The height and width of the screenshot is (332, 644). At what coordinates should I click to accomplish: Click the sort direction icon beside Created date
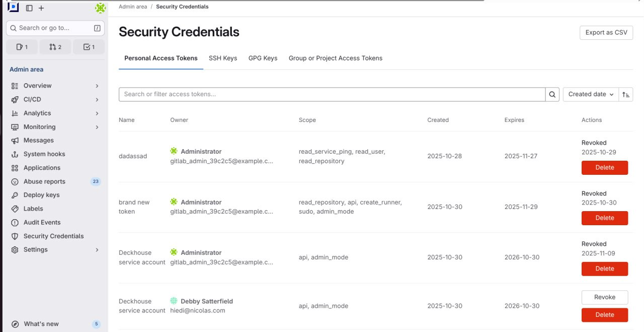coord(625,94)
